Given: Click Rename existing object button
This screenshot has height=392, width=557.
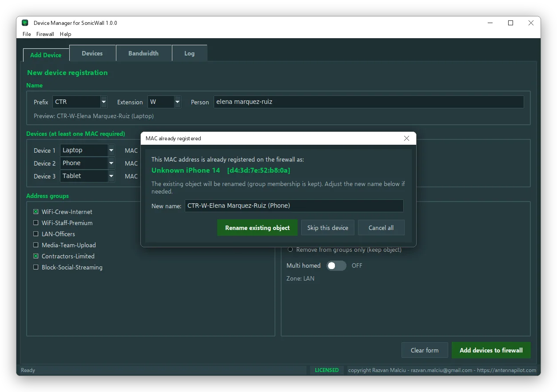Looking at the screenshot, I should (x=258, y=228).
